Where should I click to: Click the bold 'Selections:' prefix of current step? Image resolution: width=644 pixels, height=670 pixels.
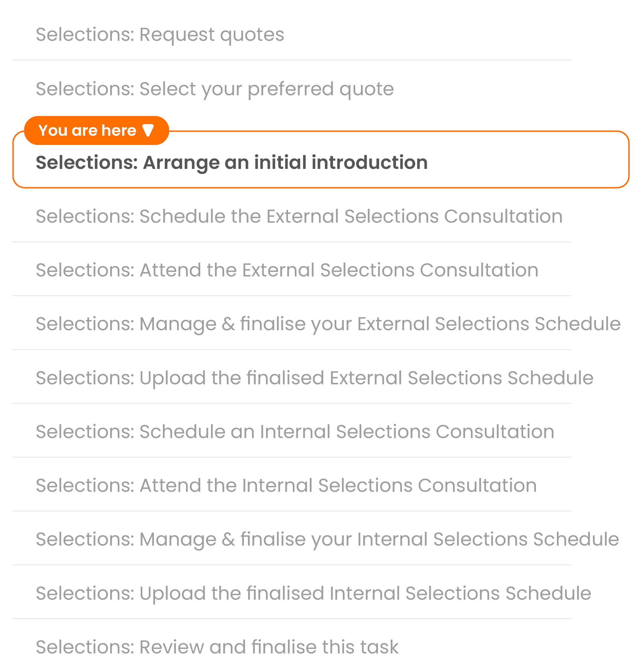(x=87, y=162)
